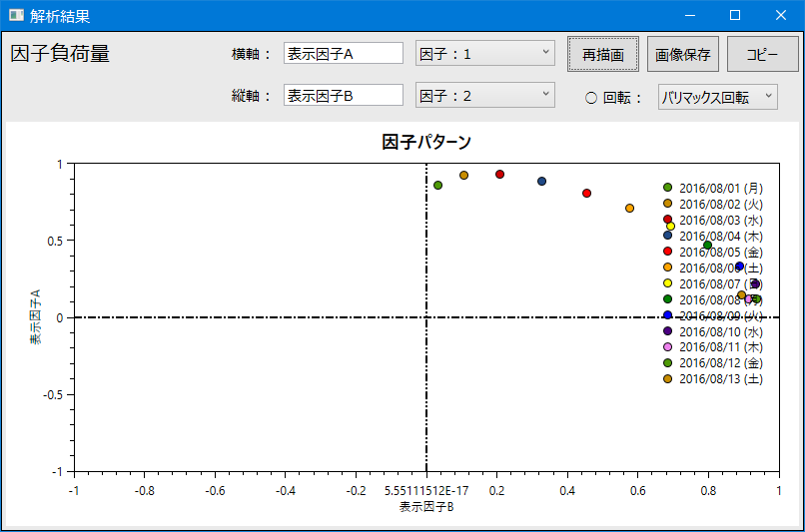This screenshot has height=532, width=805.
Task: Click the application icon in the title bar
Action: (x=16, y=15)
